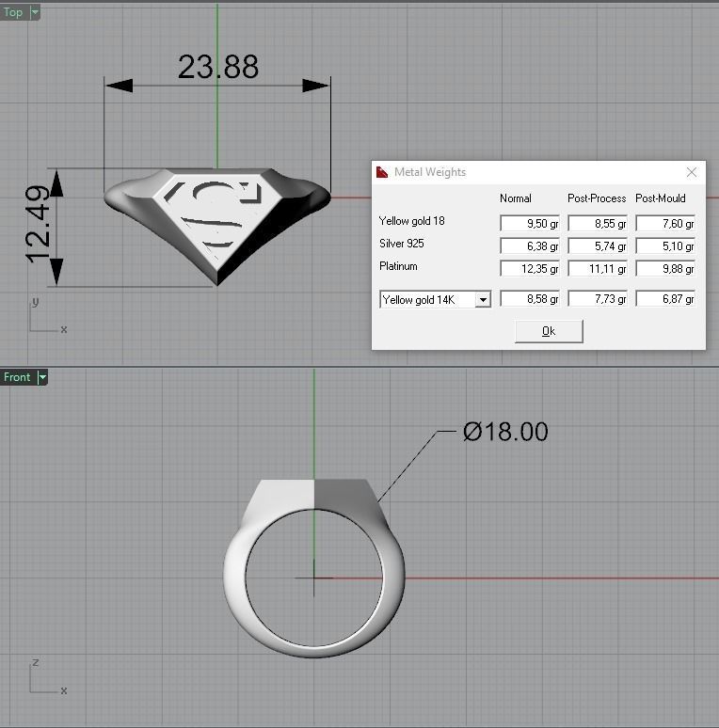Select Silver 925 Normal weight field
This screenshot has width=719, height=728.
coord(530,245)
